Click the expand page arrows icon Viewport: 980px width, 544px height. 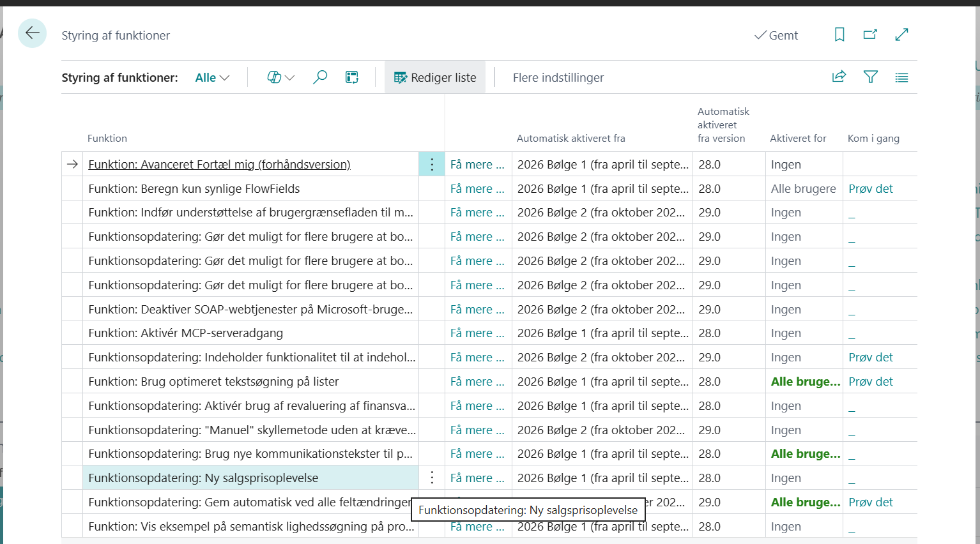coord(901,35)
